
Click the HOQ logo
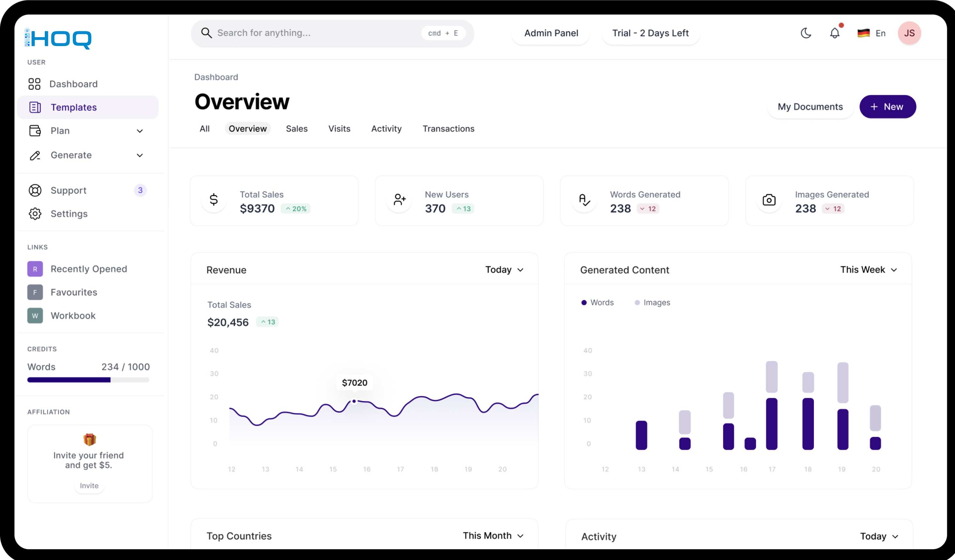(x=58, y=39)
